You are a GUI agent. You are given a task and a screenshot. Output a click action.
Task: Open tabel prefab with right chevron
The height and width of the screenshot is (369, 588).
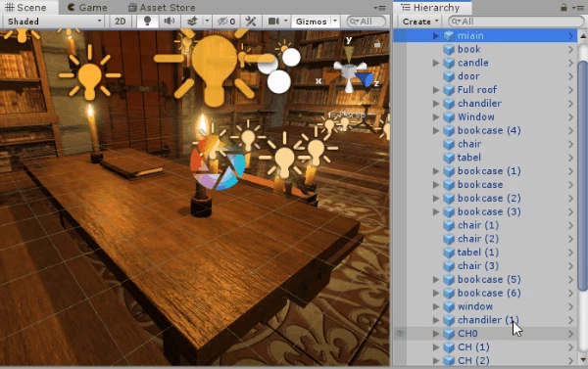click(570, 158)
